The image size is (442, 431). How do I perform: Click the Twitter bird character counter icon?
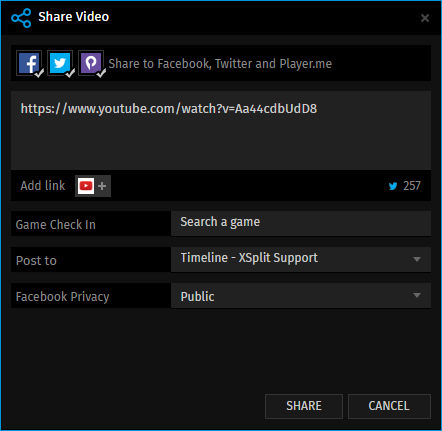click(393, 186)
